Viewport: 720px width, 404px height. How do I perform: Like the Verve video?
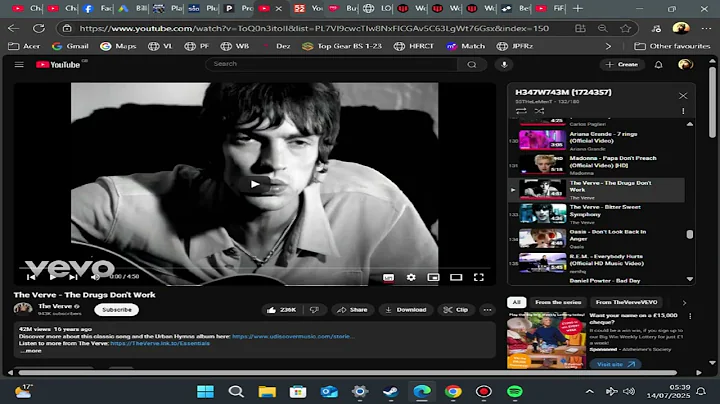pos(281,310)
